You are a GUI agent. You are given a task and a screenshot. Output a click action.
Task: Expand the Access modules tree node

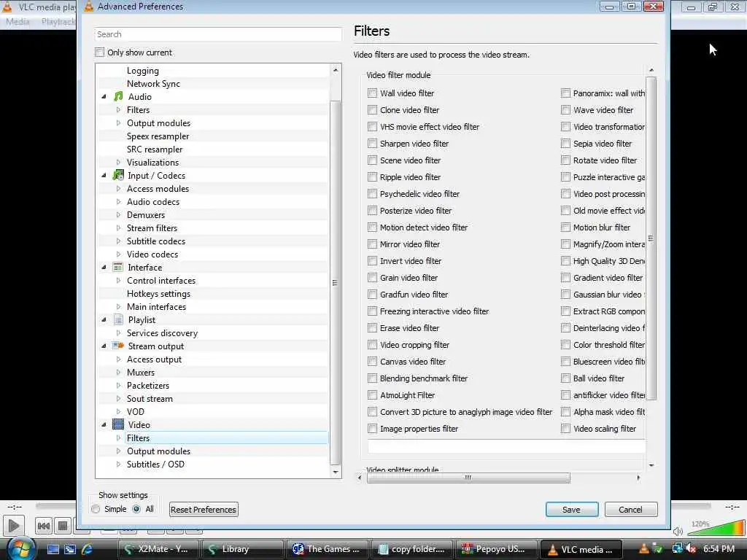pyautogui.click(x=118, y=189)
